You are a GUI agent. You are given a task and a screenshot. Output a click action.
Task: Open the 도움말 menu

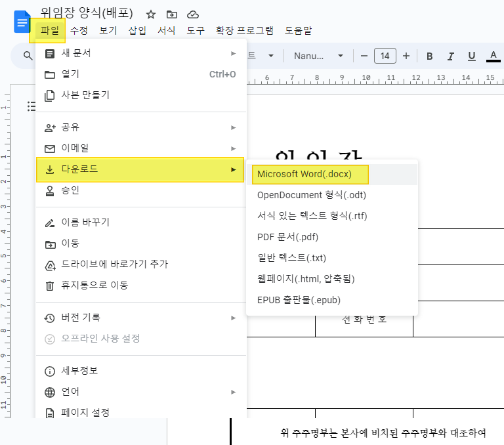coord(299,31)
